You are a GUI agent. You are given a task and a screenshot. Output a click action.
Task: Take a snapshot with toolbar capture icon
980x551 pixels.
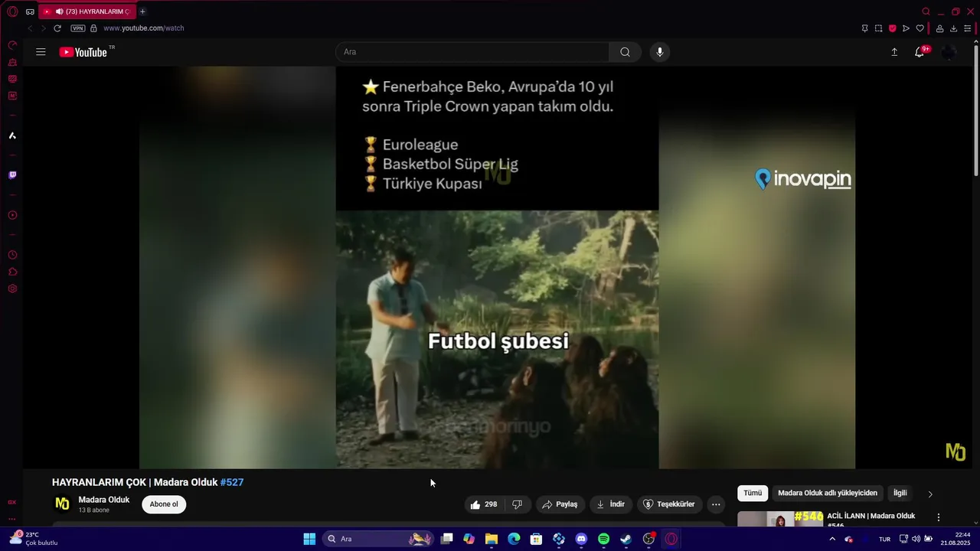coord(878,28)
